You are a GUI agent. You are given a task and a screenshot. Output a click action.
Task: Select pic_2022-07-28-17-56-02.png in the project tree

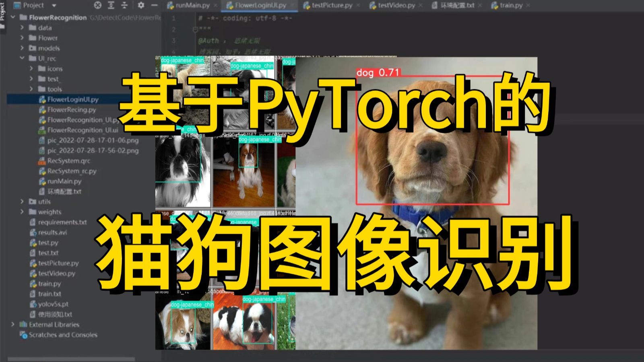pyautogui.click(x=93, y=151)
